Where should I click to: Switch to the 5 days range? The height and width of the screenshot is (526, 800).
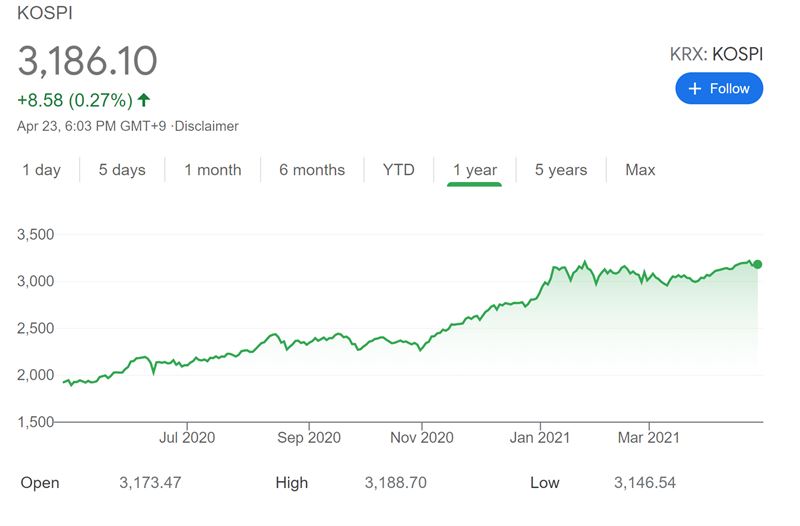tap(122, 170)
